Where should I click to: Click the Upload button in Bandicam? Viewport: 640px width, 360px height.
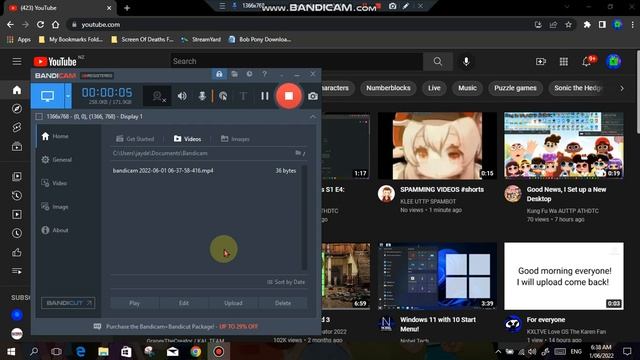pyautogui.click(x=233, y=303)
